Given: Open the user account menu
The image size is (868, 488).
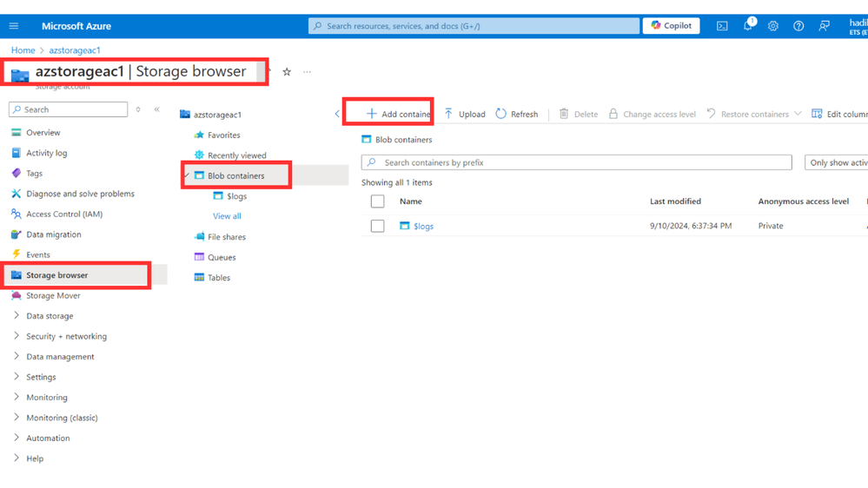Looking at the screenshot, I should tap(858, 26).
